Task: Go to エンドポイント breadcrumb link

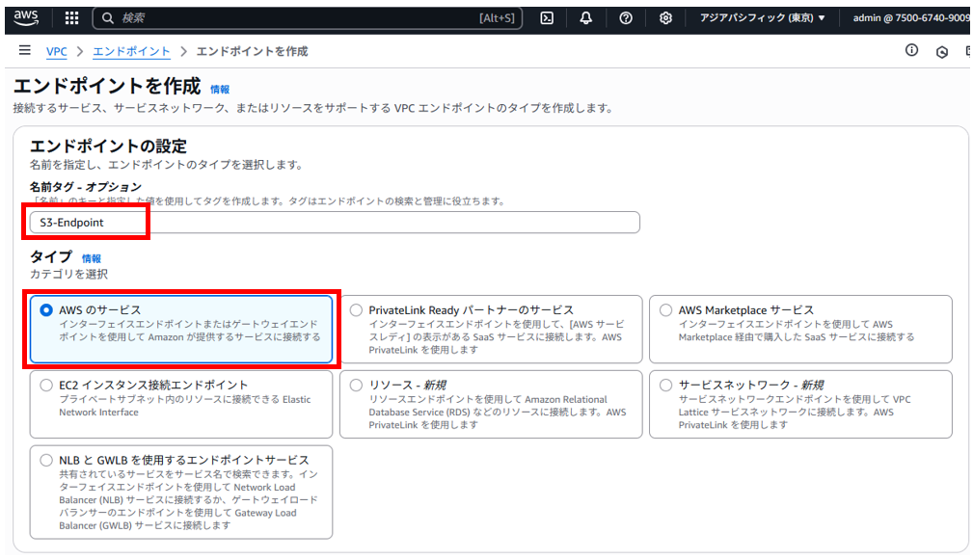Action: [x=131, y=51]
